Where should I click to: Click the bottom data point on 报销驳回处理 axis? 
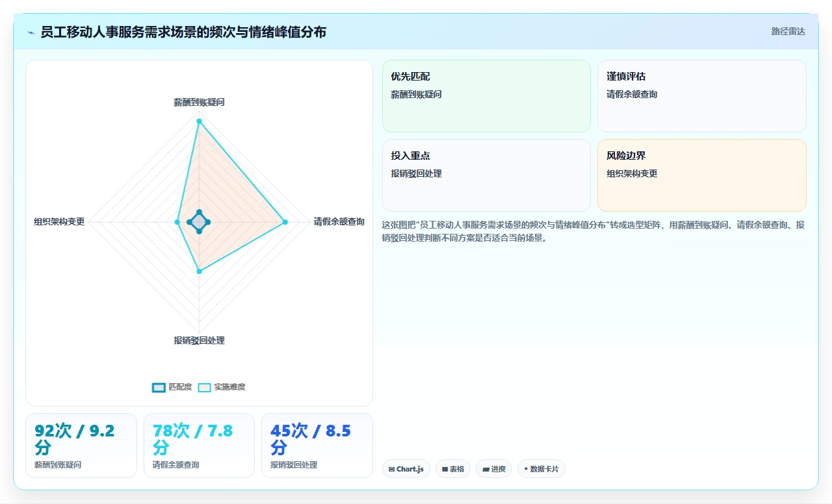[x=199, y=271]
